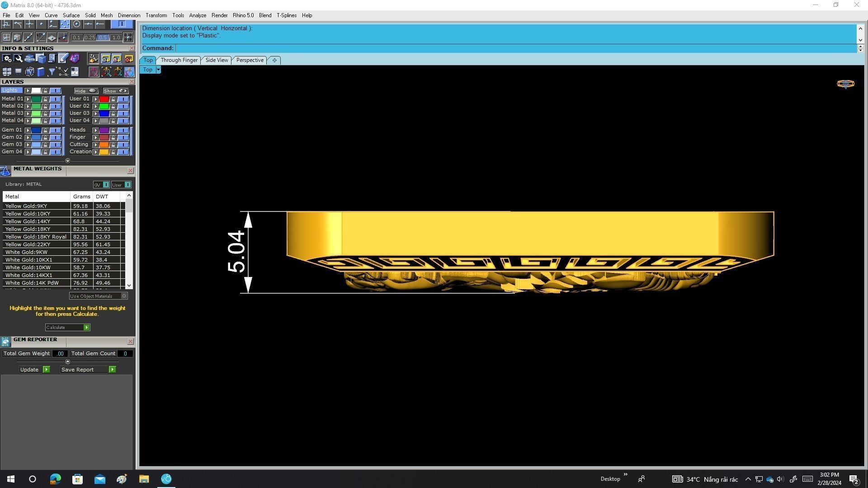Click the funnel filter icon
This screenshot has height=488, width=868.
[x=52, y=72]
